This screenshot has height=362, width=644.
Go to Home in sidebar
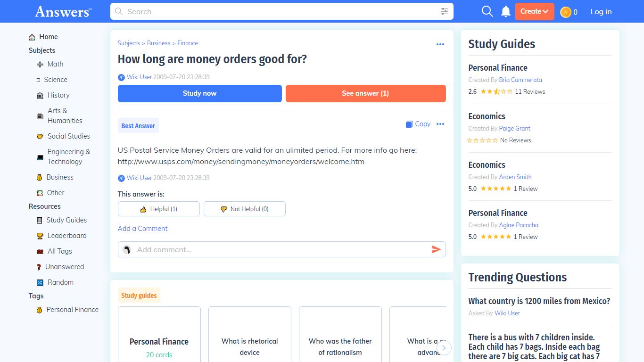(x=48, y=37)
